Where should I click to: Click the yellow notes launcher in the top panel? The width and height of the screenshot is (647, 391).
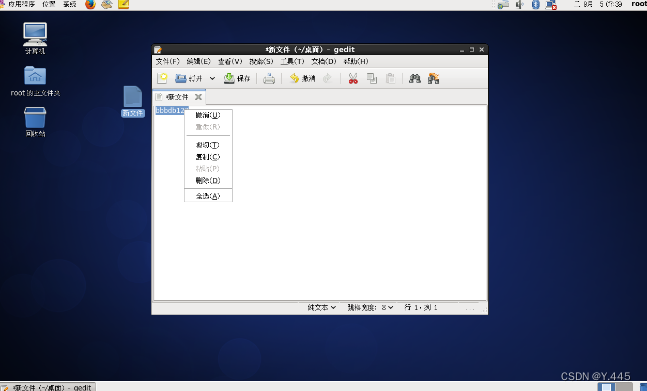(x=123, y=4)
